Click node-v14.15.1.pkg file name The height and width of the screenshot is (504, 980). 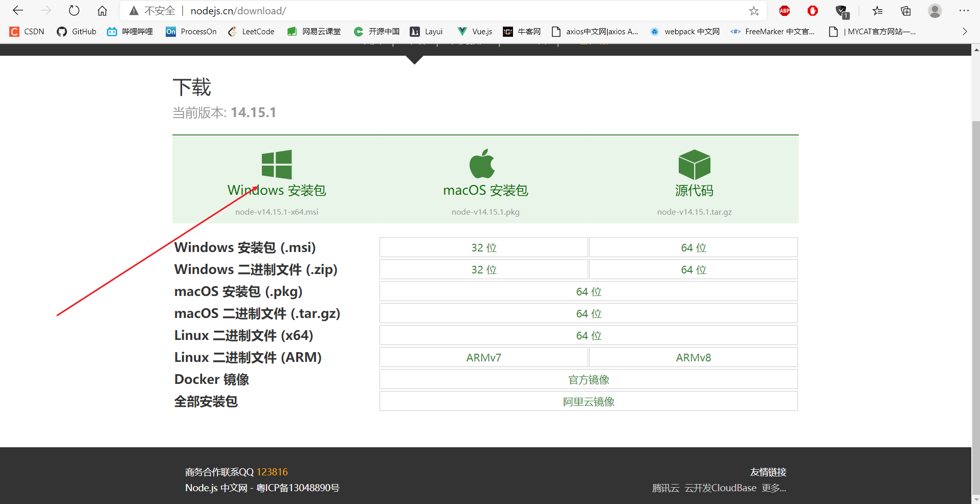click(485, 212)
